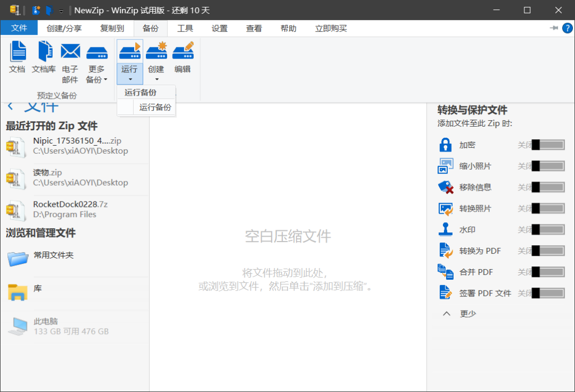
Task: Expand the 更多备份 dropdown
Action: click(x=96, y=74)
